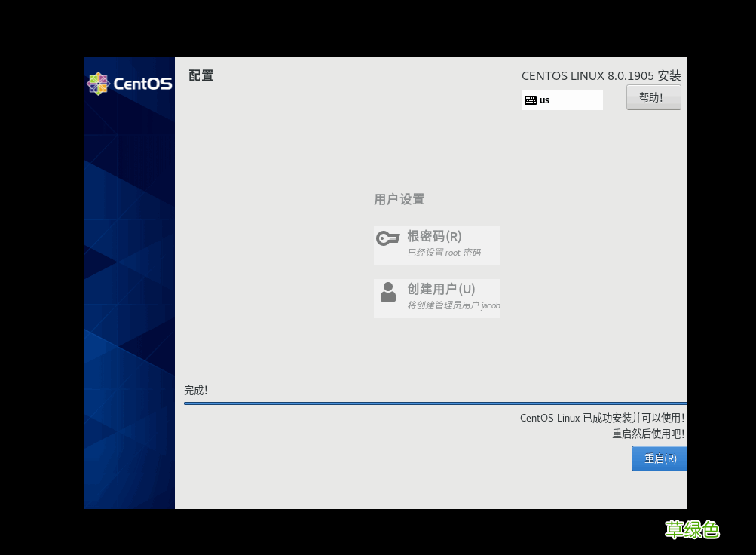Open the create user configuration screen

click(437, 297)
